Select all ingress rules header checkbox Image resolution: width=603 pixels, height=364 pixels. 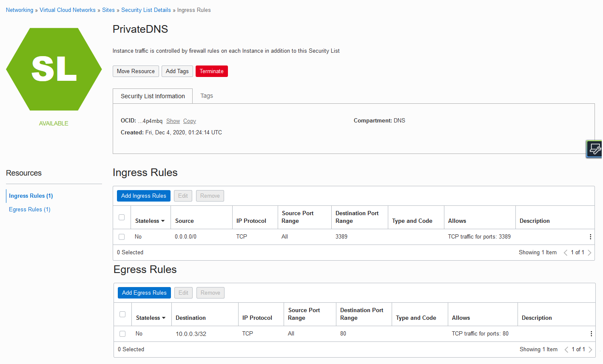(x=122, y=217)
